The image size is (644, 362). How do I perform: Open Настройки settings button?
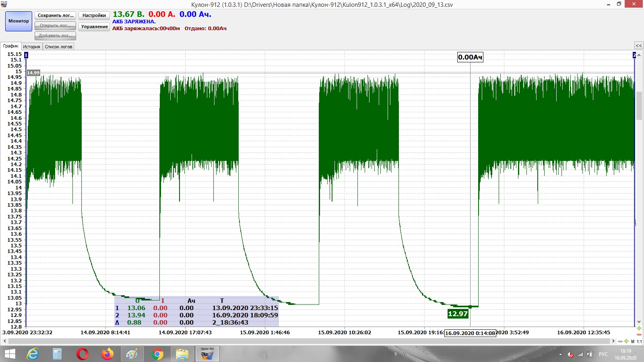tap(94, 15)
